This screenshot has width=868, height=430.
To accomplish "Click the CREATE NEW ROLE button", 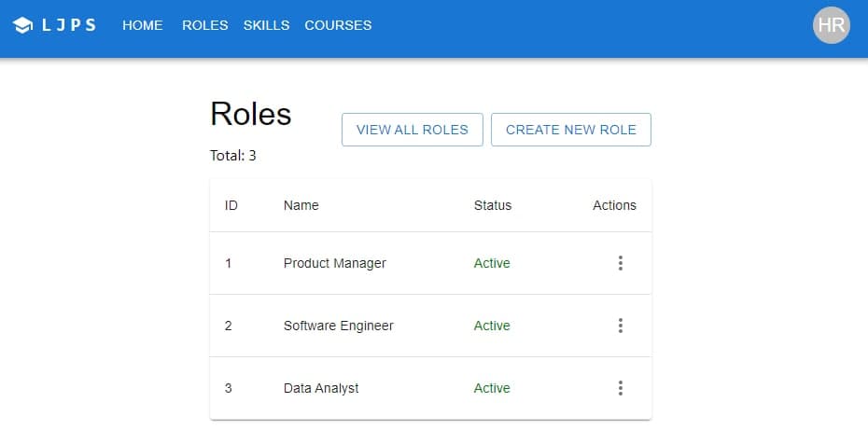I will click(570, 130).
